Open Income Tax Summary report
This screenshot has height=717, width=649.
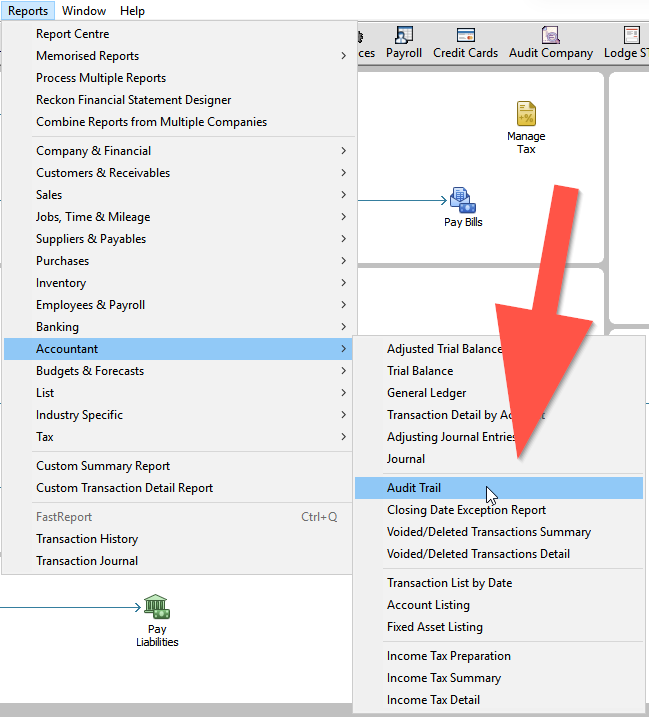coord(499,678)
